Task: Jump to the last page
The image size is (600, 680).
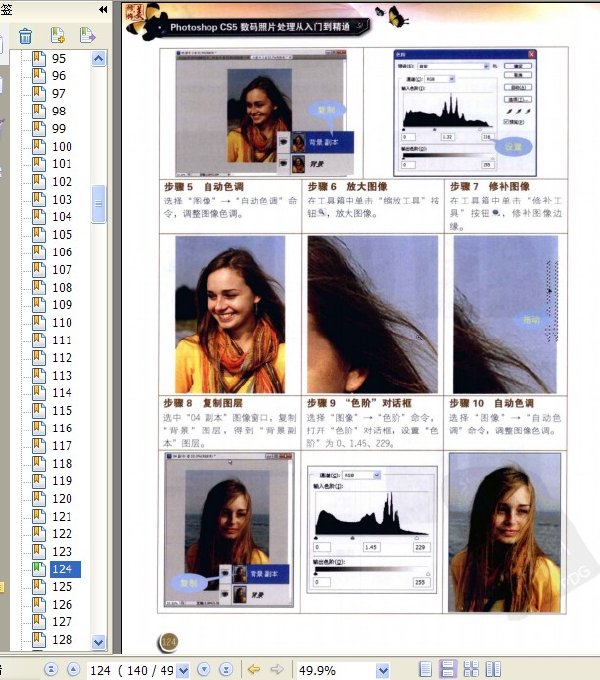Action: [226, 669]
